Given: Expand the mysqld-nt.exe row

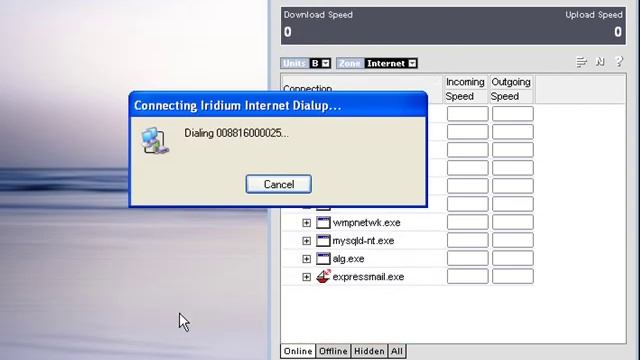Looking at the screenshot, I should (307, 241).
